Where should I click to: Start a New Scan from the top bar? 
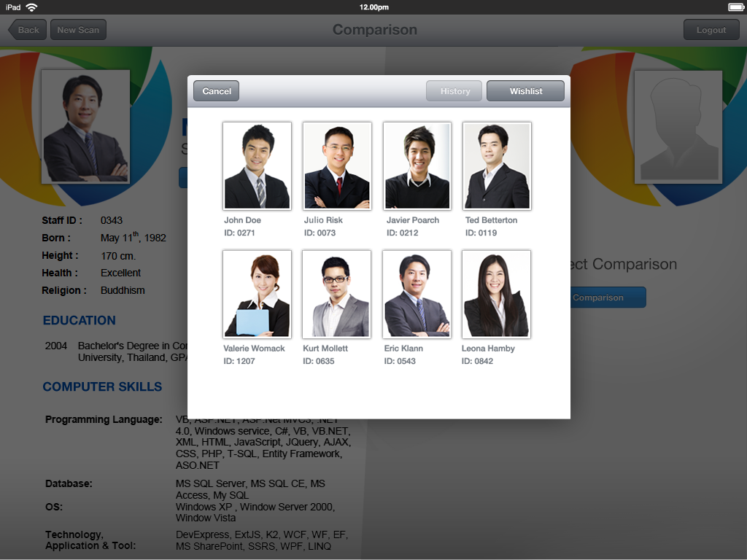78,29
